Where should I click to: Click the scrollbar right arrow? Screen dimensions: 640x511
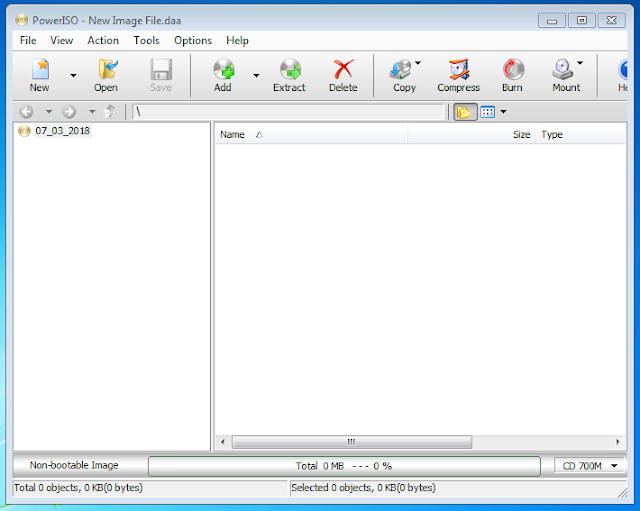tap(618, 442)
